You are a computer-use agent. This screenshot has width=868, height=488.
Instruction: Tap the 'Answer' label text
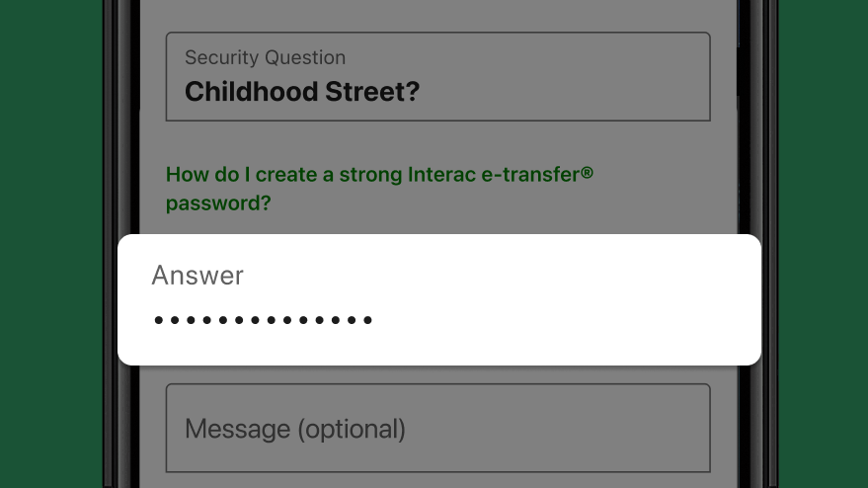[197, 276]
